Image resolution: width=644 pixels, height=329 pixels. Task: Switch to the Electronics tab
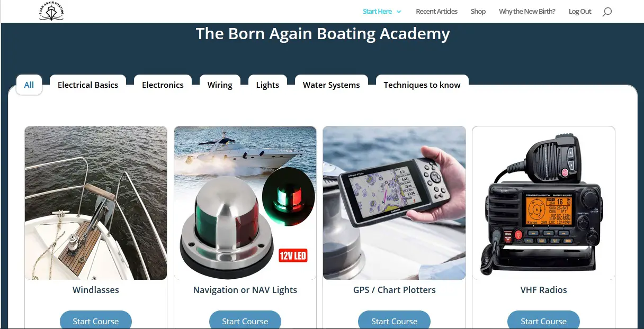click(x=163, y=85)
